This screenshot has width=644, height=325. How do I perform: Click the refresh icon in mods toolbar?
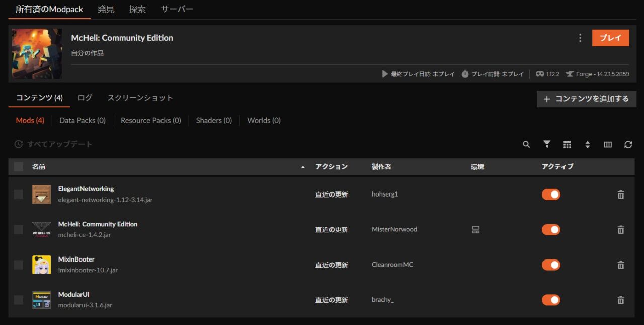click(x=628, y=145)
